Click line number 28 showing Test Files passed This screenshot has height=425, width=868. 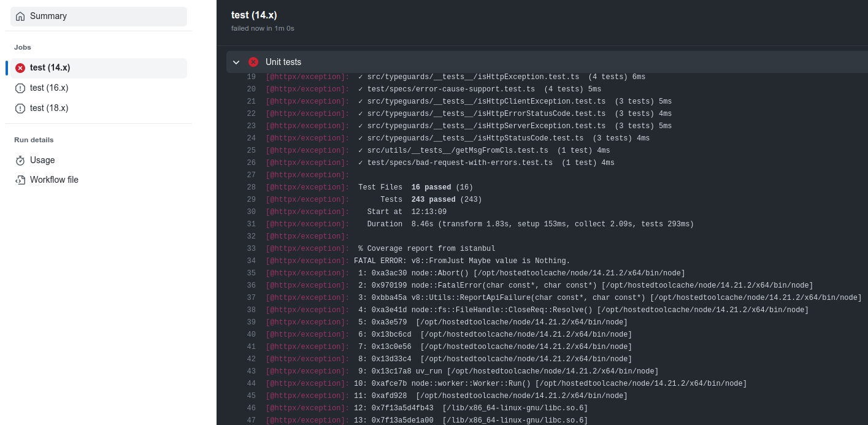pos(252,186)
